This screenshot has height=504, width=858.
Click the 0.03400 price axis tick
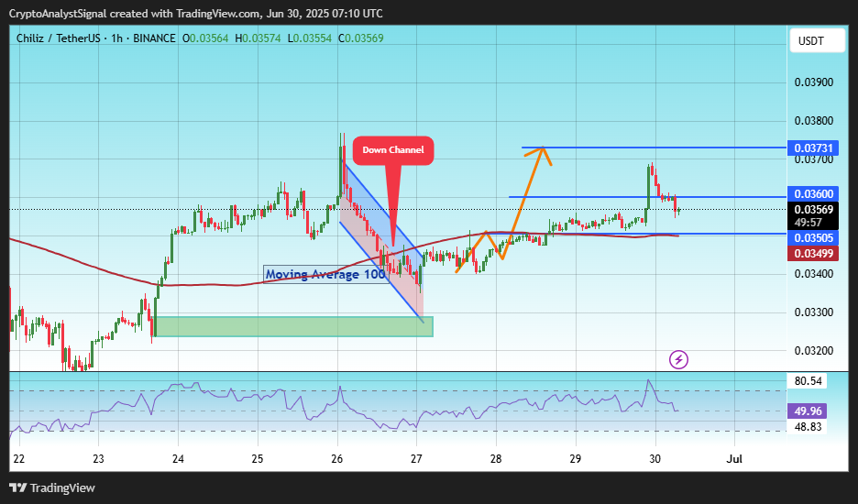coord(814,274)
